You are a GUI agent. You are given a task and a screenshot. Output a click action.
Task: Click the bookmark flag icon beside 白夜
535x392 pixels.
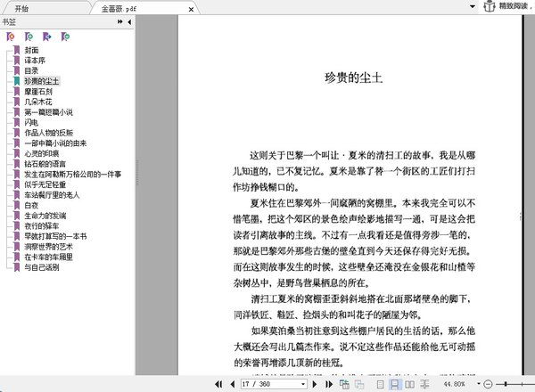coord(16,205)
